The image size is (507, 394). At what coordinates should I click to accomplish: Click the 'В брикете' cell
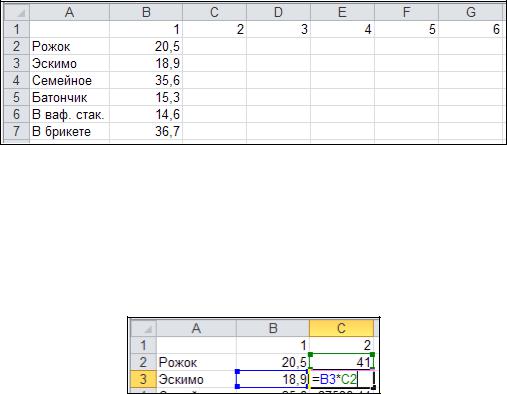coord(69,131)
